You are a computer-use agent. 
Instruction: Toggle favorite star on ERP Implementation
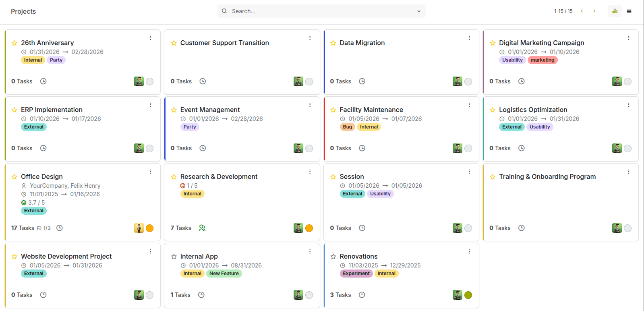click(14, 110)
